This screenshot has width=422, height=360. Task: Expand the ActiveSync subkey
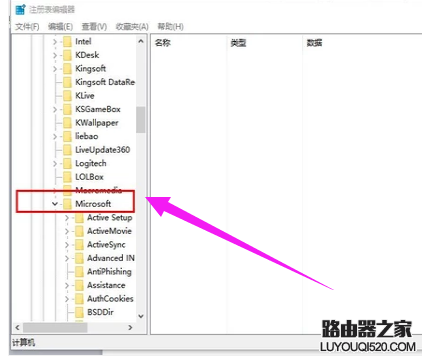coord(67,245)
